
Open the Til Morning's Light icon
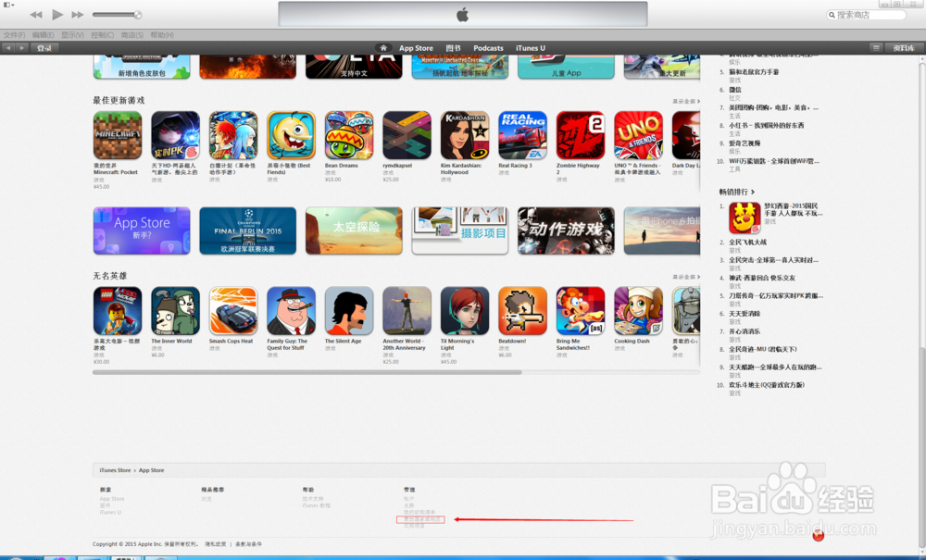(x=465, y=311)
